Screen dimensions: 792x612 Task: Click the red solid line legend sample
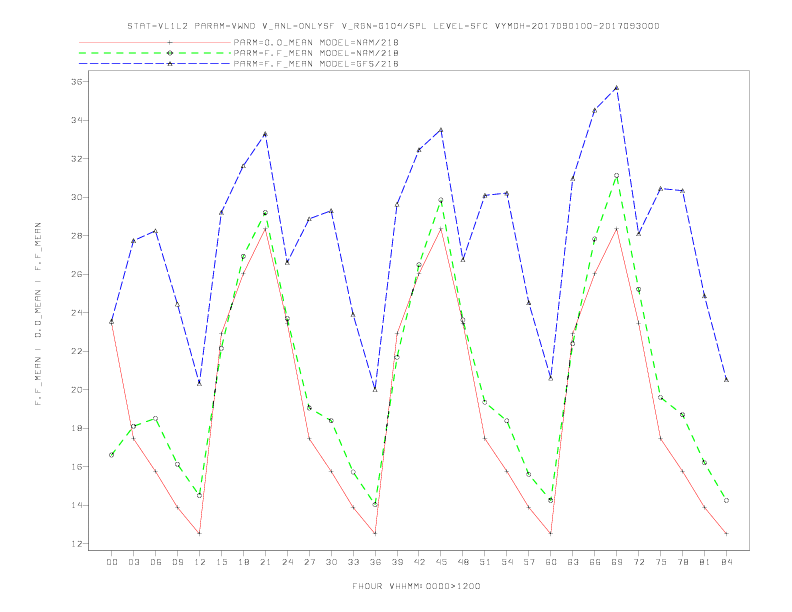click(x=155, y=42)
